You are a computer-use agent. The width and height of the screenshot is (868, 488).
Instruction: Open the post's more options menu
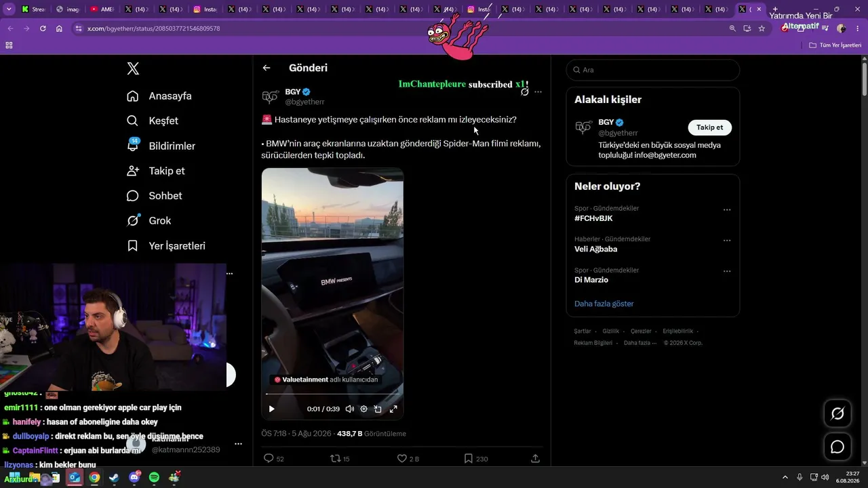(x=538, y=91)
